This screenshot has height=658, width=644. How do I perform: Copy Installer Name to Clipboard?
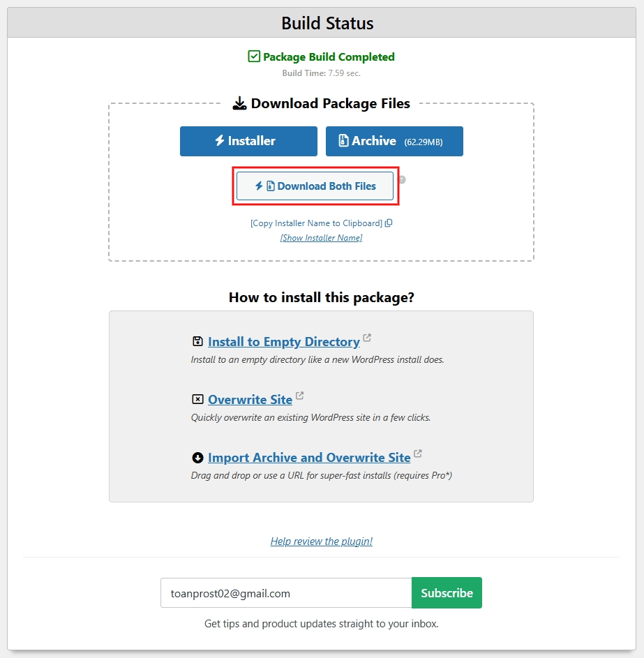316,223
